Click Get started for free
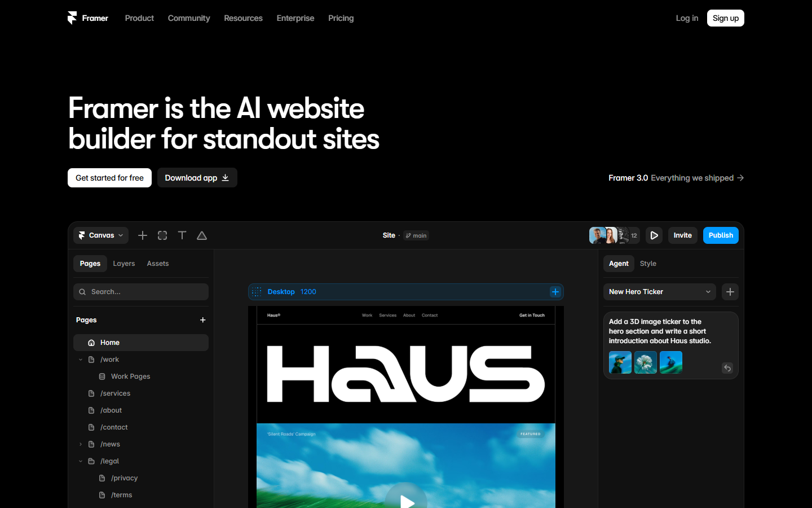This screenshot has width=812, height=508. pos(109,178)
